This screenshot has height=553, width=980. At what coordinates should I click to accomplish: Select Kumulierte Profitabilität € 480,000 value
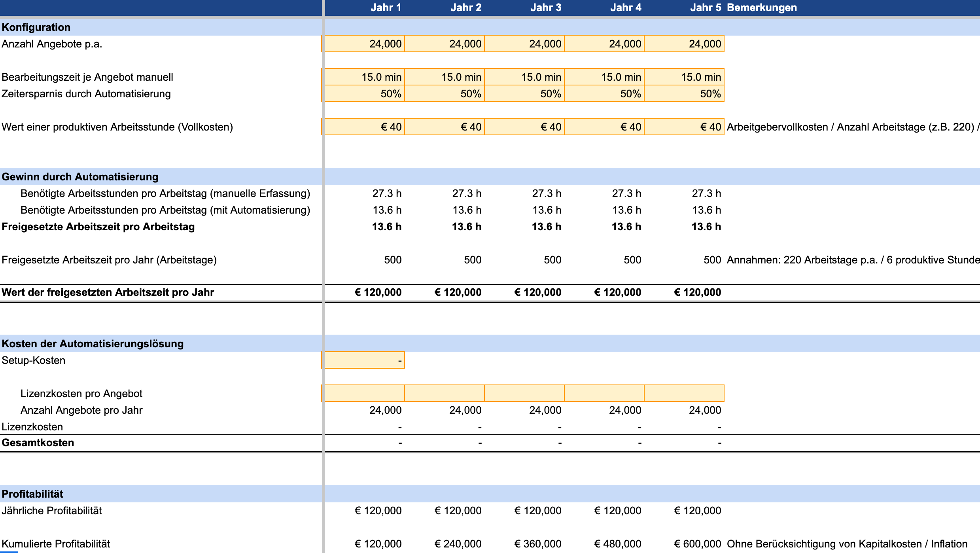[618, 544]
